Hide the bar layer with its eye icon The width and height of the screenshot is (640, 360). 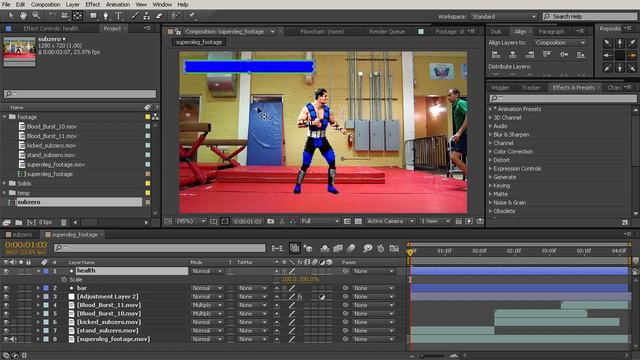[x=6, y=288]
